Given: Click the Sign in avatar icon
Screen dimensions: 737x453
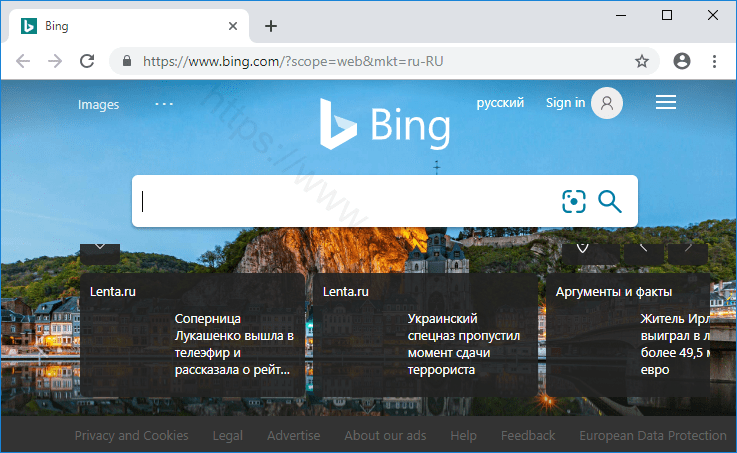Looking at the screenshot, I should tap(606, 102).
